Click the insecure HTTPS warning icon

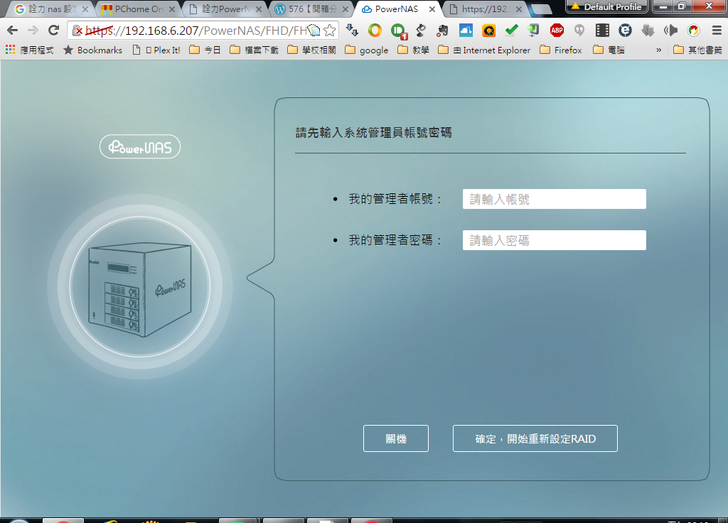(x=78, y=31)
